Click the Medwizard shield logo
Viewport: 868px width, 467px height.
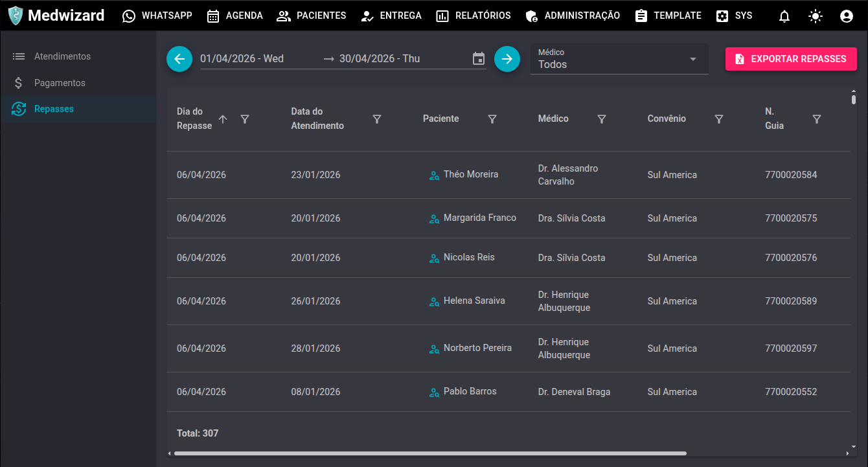(16, 16)
